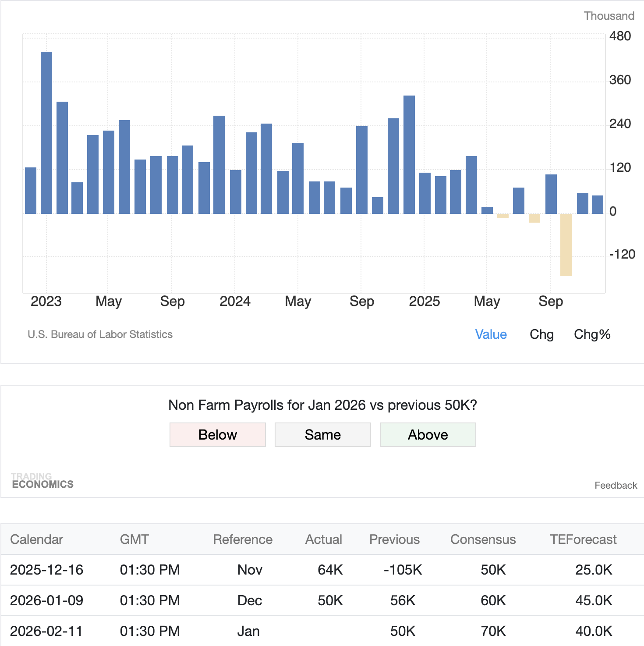Open the 2025-12-16 calendar row

(x=46, y=570)
